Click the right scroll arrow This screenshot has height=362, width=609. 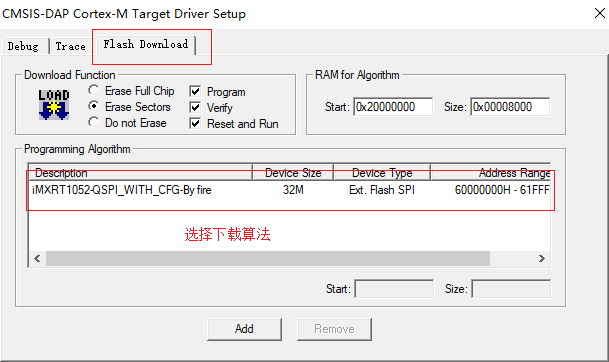pos(542,259)
